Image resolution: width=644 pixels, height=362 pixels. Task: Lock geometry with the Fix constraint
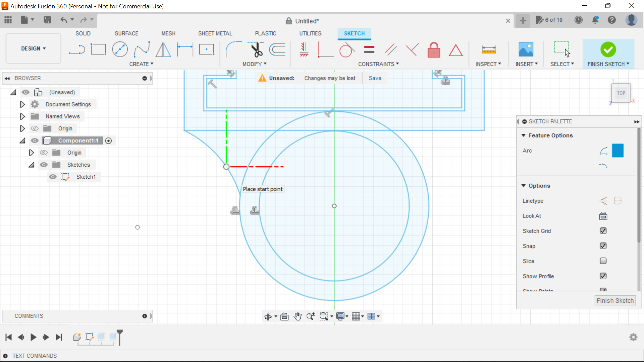(x=434, y=50)
